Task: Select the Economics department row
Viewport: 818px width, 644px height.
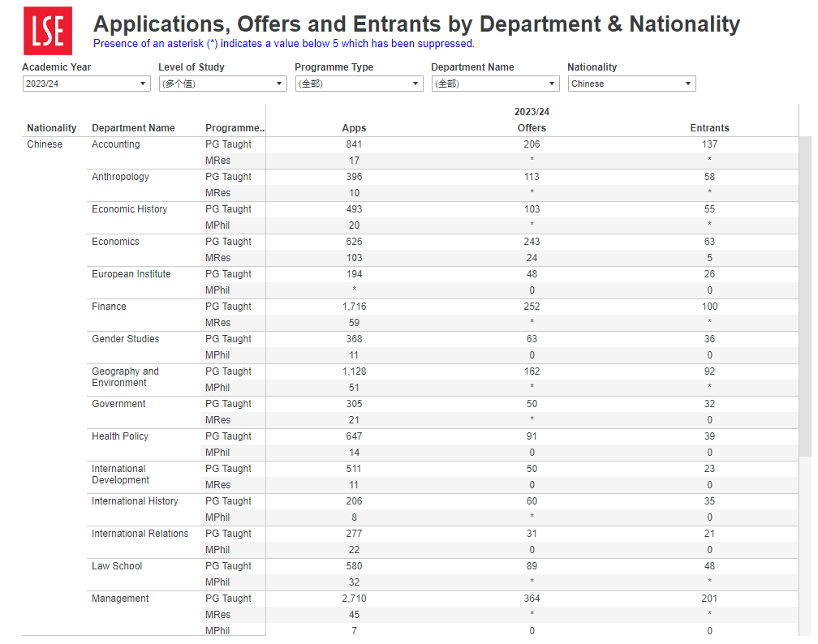Action: tap(115, 242)
